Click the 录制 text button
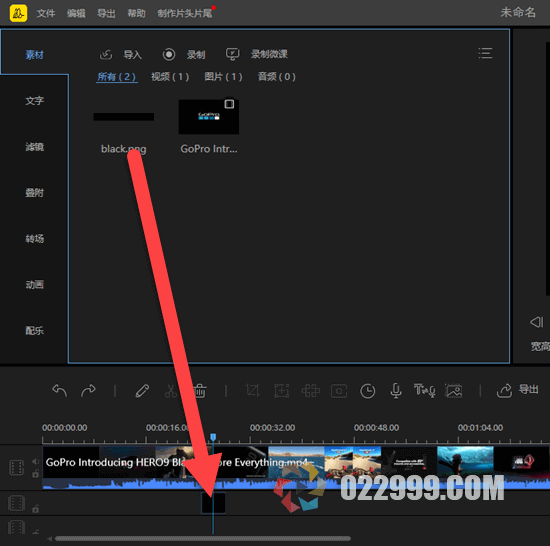 (196, 55)
